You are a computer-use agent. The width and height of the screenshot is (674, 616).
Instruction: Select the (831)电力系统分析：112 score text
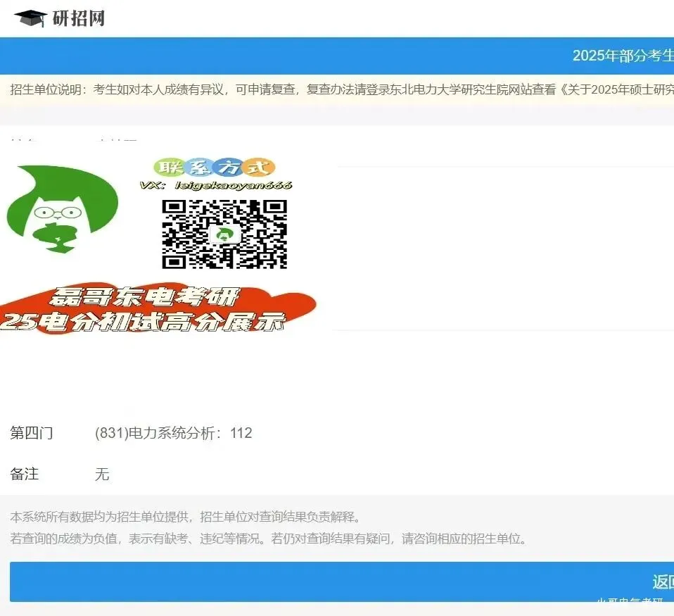click(x=174, y=433)
